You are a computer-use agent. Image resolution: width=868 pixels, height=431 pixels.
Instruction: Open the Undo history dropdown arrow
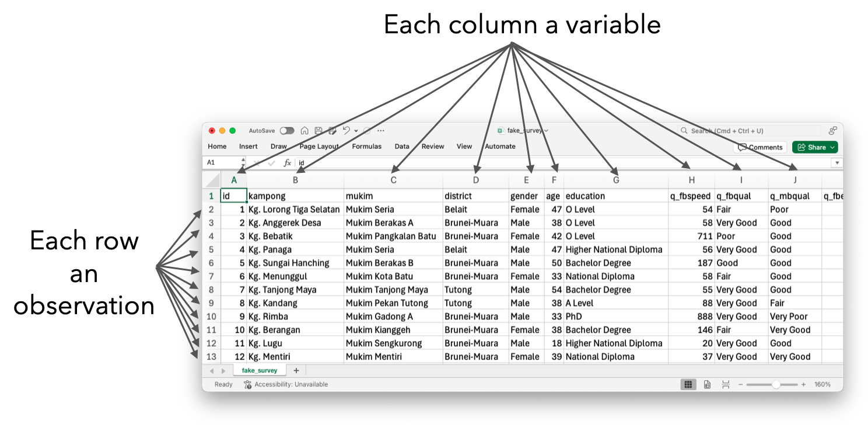[x=356, y=131]
